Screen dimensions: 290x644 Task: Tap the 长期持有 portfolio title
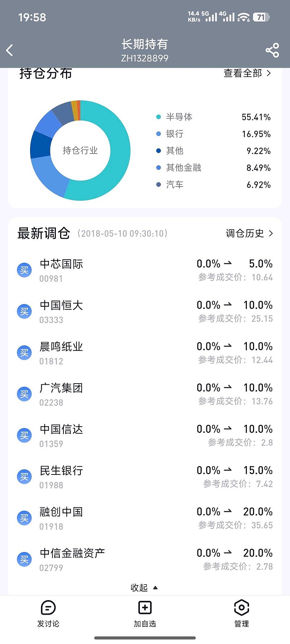click(x=145, y=45)
